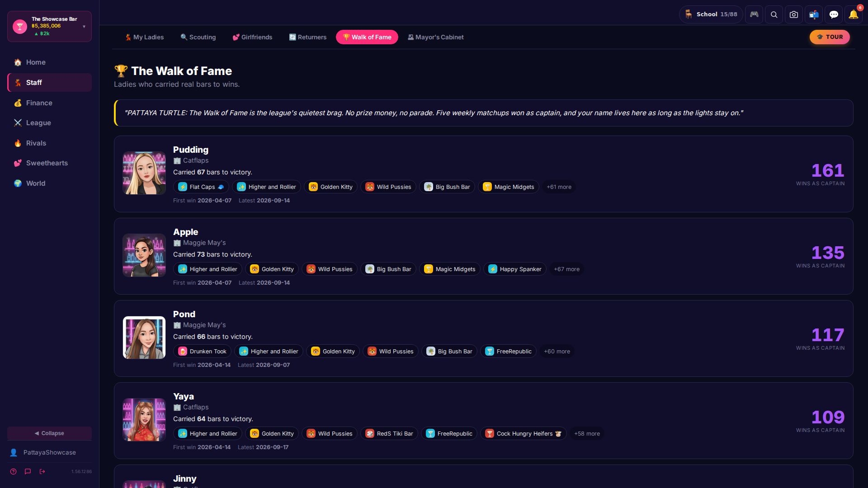Click Magic Midgets chip in Pudding's row
Viewport: 868px width, 488px height.
pos(509,187)
